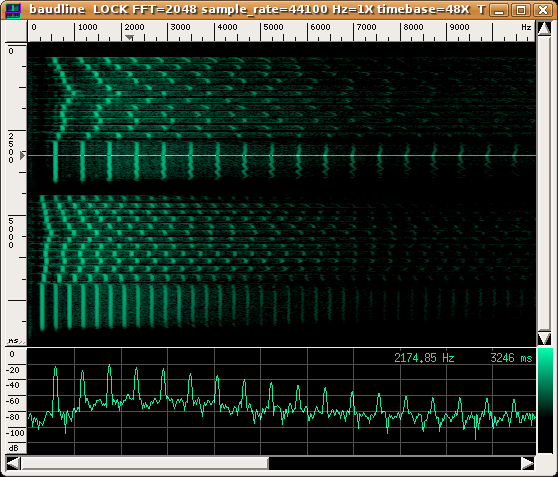
Task: Click the dB label on spectrum axis
Action: click(x=13, y=448)
